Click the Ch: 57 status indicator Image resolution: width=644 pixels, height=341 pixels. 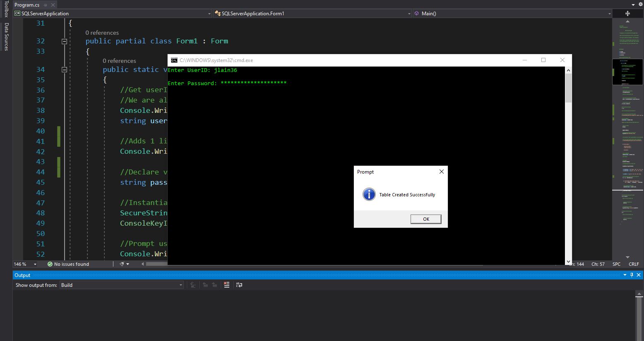598,264
